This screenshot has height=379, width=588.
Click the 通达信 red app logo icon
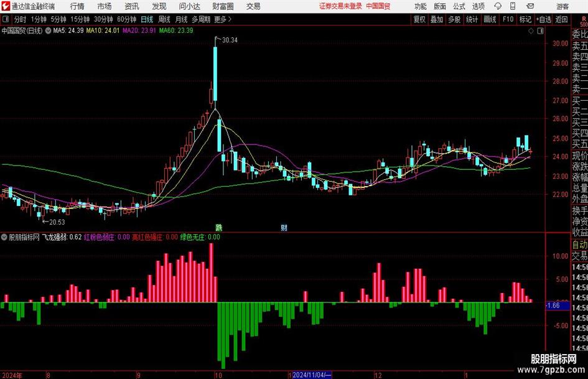[x=5, y=6]
